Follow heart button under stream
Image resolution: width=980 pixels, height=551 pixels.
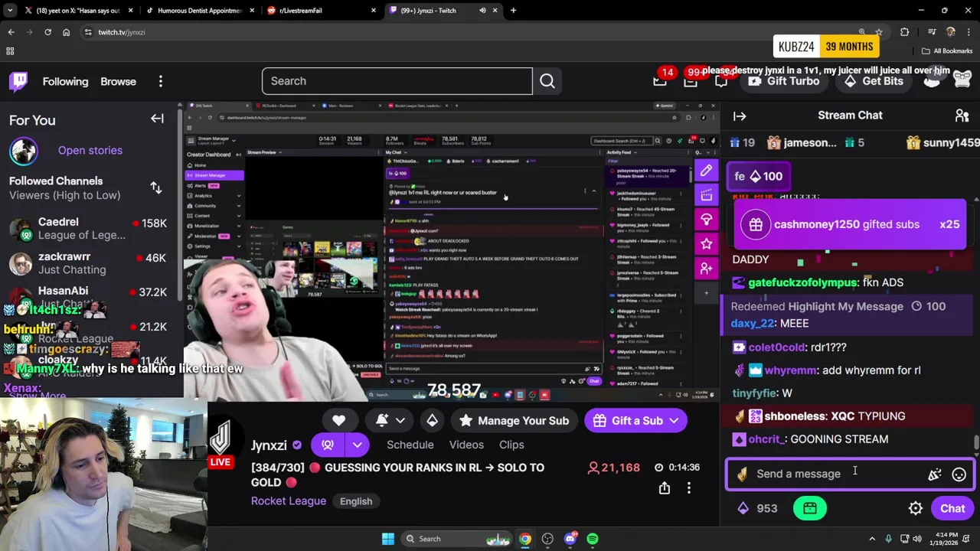click(338, 420)
